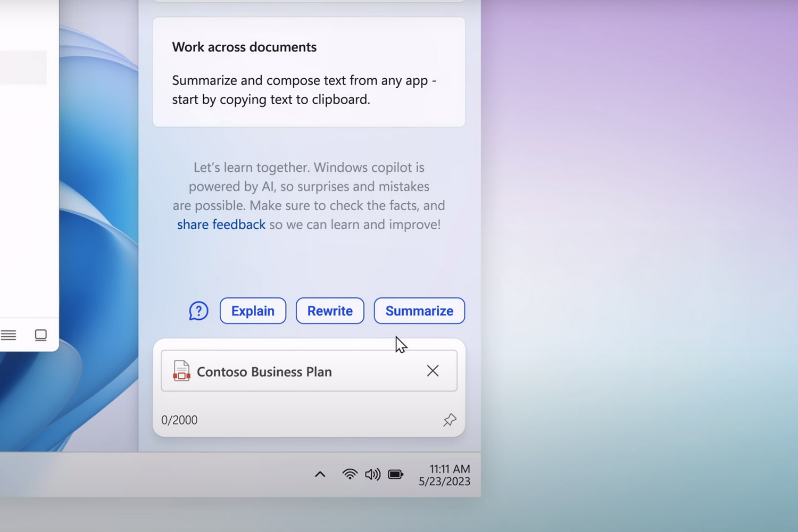Click the Summarize button
Viewport: 798px width, 532px height.
(x=419, y=311)
